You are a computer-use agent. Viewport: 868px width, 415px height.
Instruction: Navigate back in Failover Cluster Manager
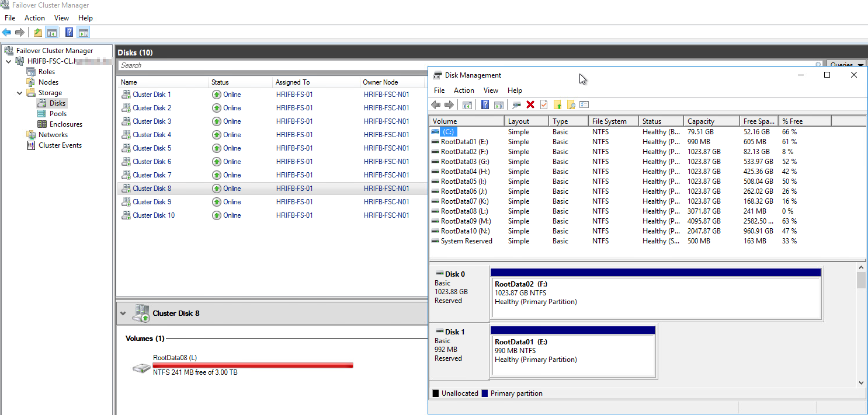6,32
